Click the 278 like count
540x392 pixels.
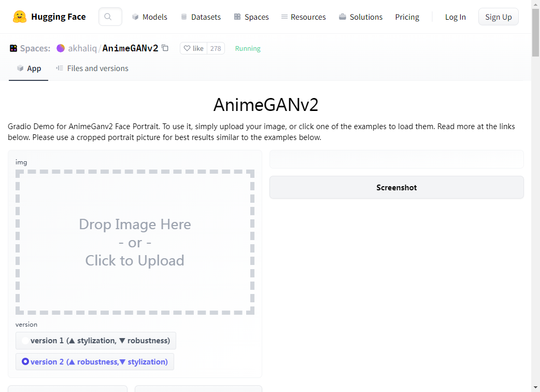tap(216, 48)
